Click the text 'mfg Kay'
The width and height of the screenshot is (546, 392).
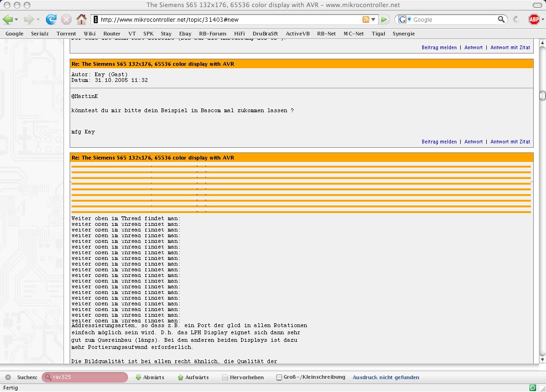click(x=83, y=132)
